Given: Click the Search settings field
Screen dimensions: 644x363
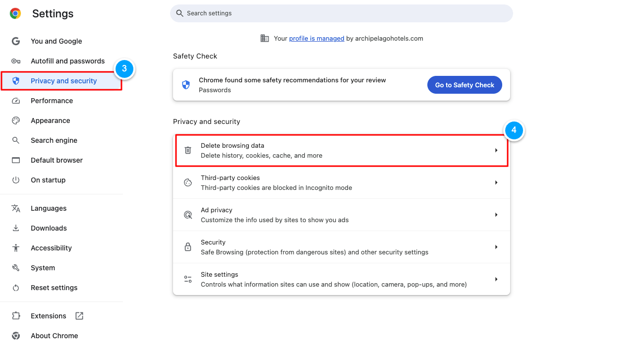Looking at the screenshot, I should click(341, 13).
